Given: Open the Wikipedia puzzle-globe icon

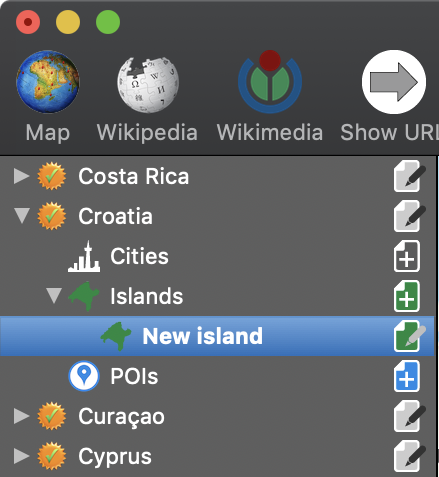Looking at the screenshot, I should coord(148,84).
